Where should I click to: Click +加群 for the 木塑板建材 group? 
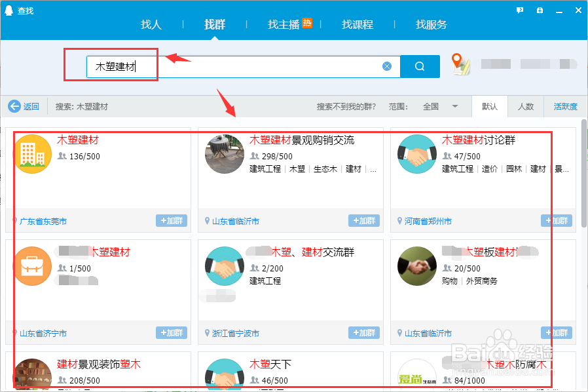coord(557,332)
